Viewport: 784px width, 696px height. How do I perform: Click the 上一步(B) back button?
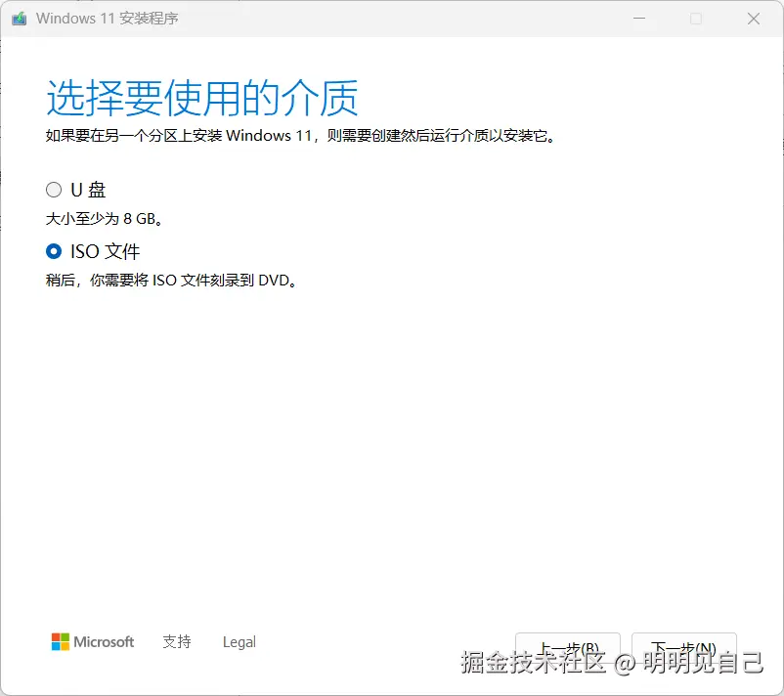pyautogui.click(x=568, y=648)
